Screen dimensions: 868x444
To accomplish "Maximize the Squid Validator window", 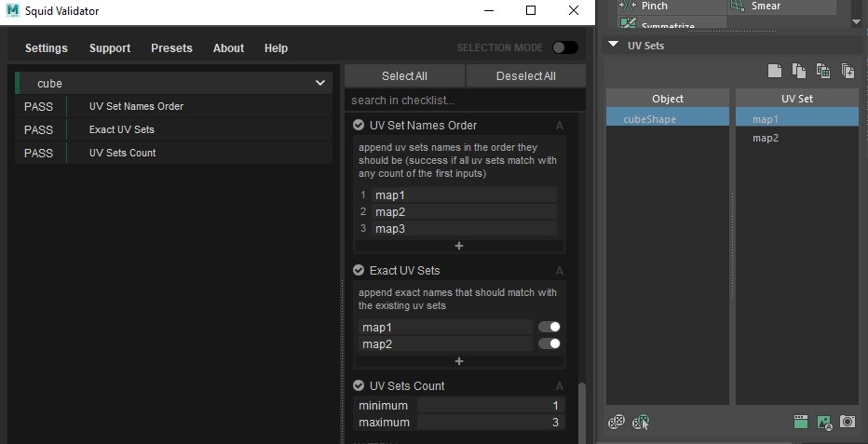I will pos(530,10).
